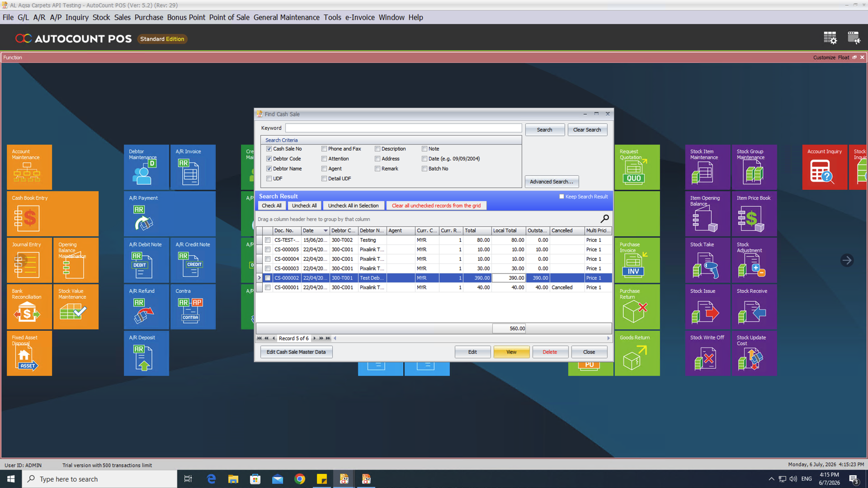The height and width of the screenshot is (488, 868).
Task: Open the Purchase Invoice tile
Action: (637, 260)
